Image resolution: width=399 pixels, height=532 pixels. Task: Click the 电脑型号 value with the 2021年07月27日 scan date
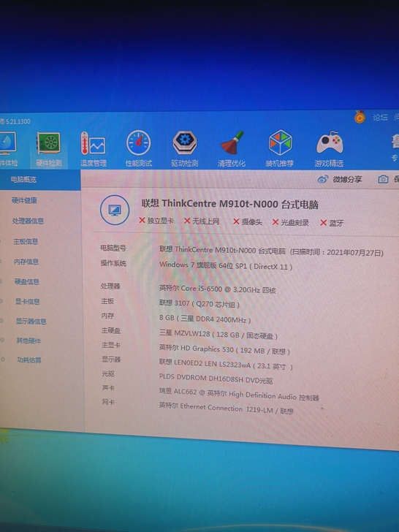click(x=271, y=251)
